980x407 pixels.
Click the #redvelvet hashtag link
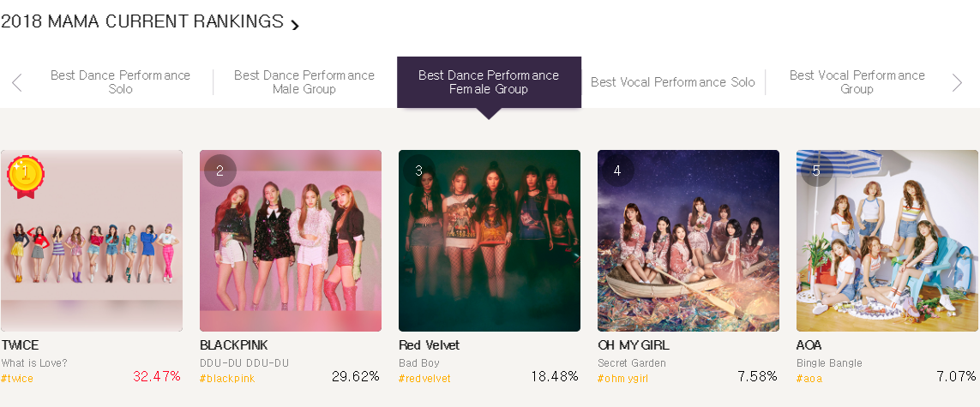(x=424, y=379)
